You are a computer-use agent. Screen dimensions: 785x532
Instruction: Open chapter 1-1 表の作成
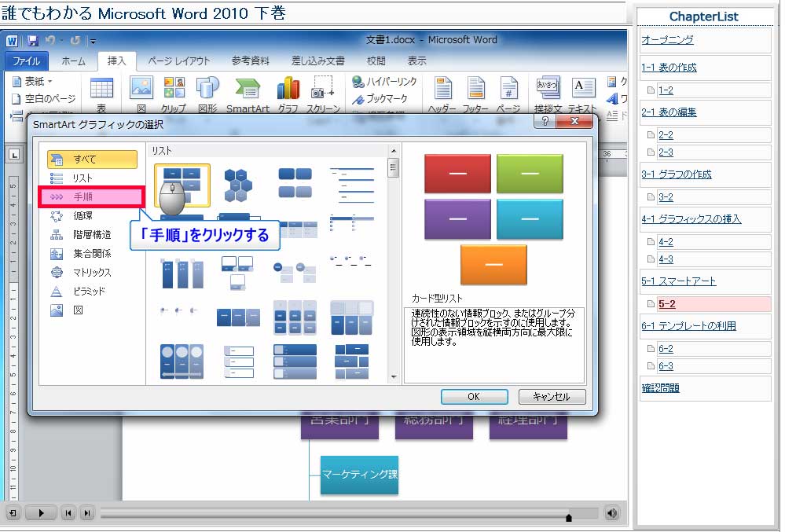tap(669, 68)
